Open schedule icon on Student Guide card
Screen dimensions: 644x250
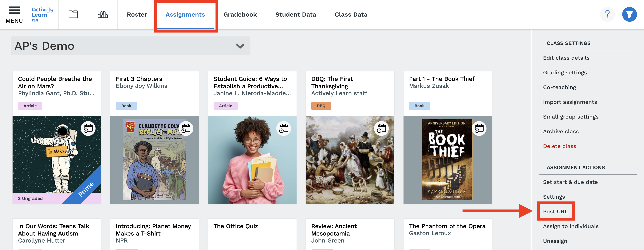point(283,128)
